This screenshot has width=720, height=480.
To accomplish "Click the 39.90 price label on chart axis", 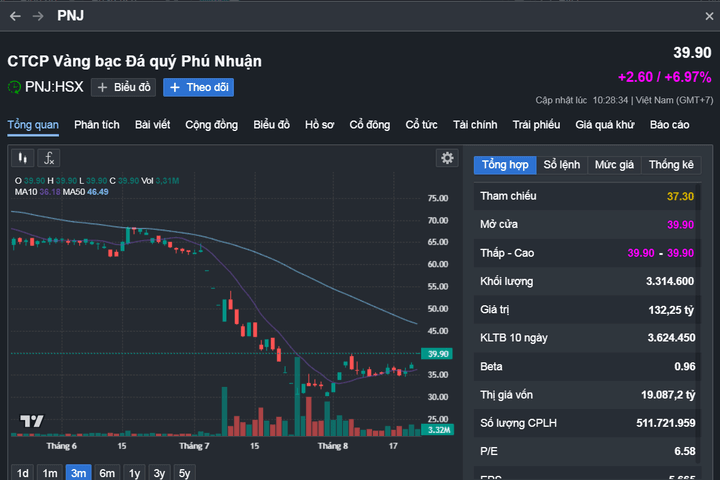I will point(438,354).
